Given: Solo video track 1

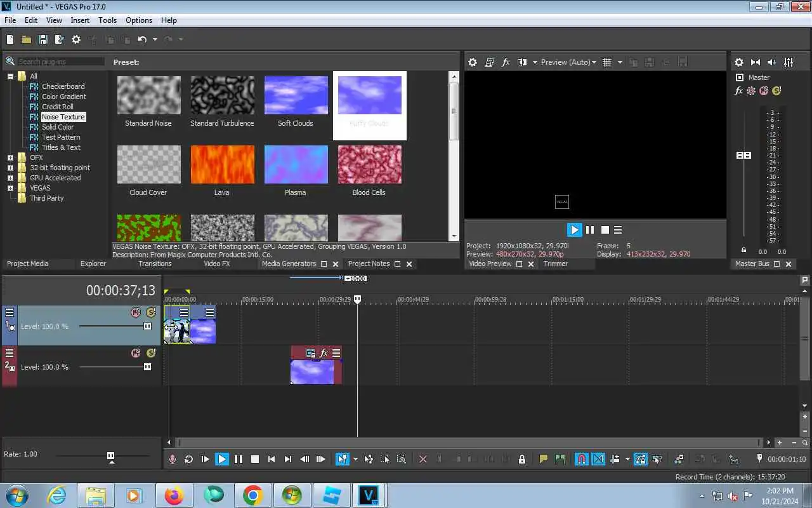Looking at the screenshot, I should click(x=150, y=312).
